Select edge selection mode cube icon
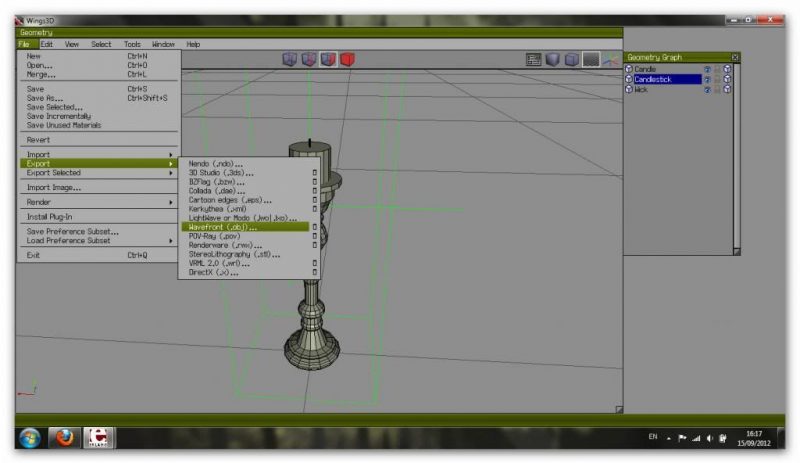This screenshot has width=800, height=463. pyautogui.click(x=308, y=60)
